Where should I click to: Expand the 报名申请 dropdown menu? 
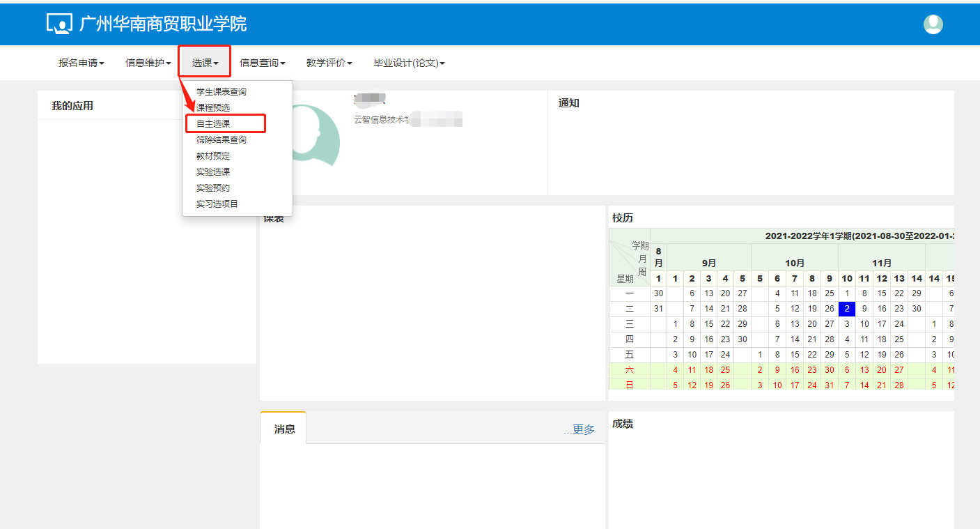pos(81,63)
